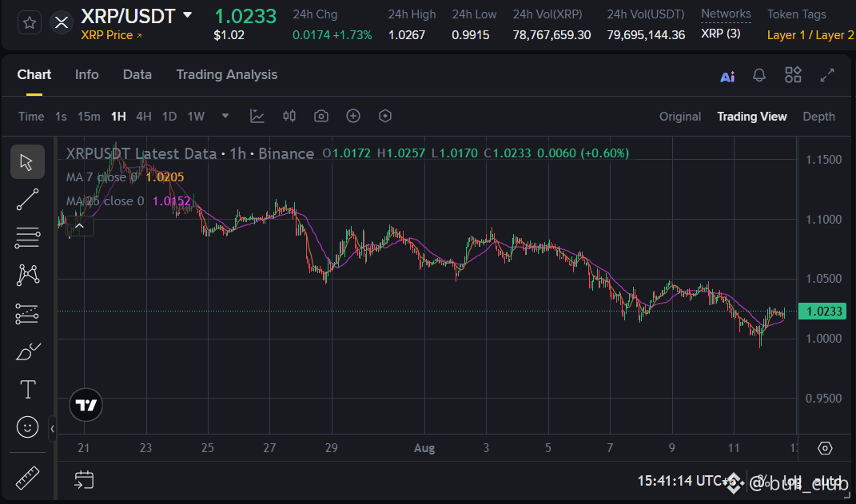Click the 15:41:14 UTC timezone clock
This screenshot has height=504, width=856.
pos(685,481)
